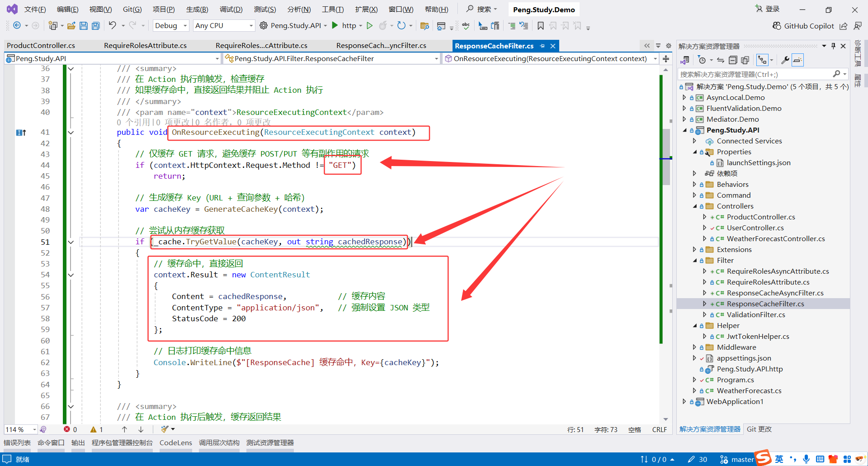This screenshot has height=466, width=868.
Task: Expand the AsyncLocal.Demo project
Action: 684,97
